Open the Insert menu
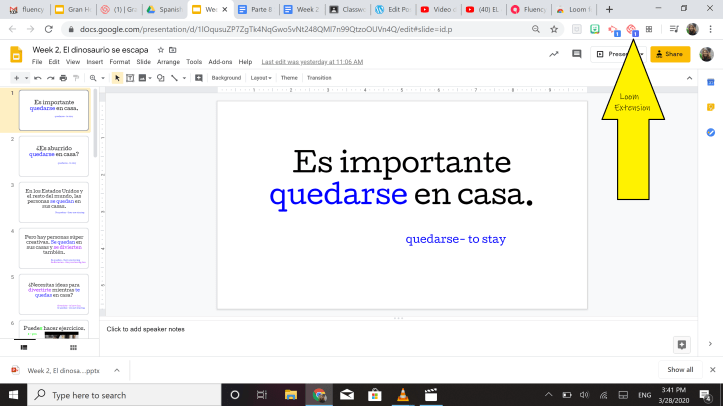This screenshot has width=723, height=406. tap(95, 62)
